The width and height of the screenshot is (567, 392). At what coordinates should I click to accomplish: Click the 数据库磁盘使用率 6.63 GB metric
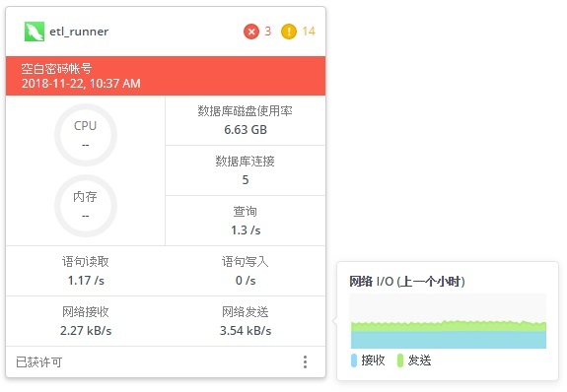click(246, 121)
